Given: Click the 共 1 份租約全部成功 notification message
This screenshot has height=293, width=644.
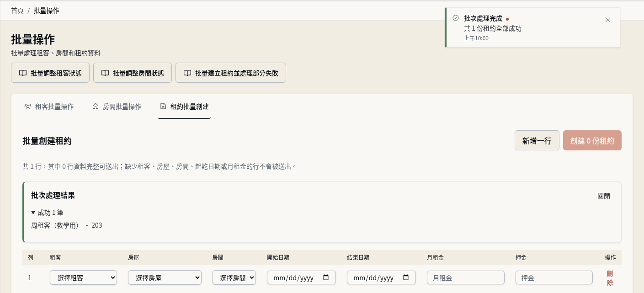Looking at the screenshot, I should click(x=493, y=28).
